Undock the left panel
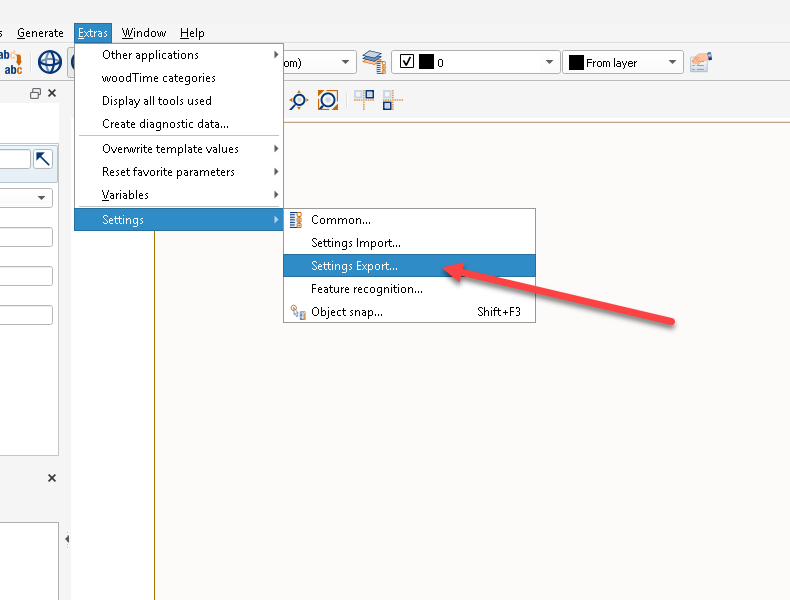 (35, 93)
